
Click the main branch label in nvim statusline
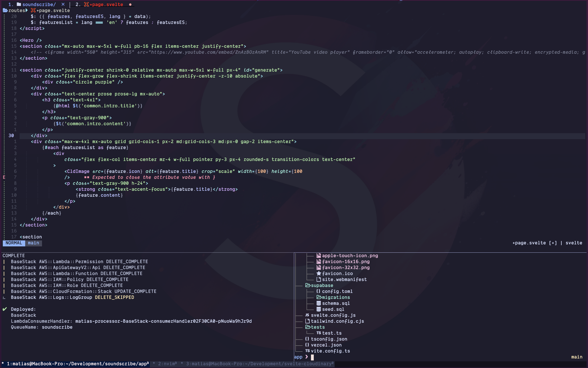[34, 243]
